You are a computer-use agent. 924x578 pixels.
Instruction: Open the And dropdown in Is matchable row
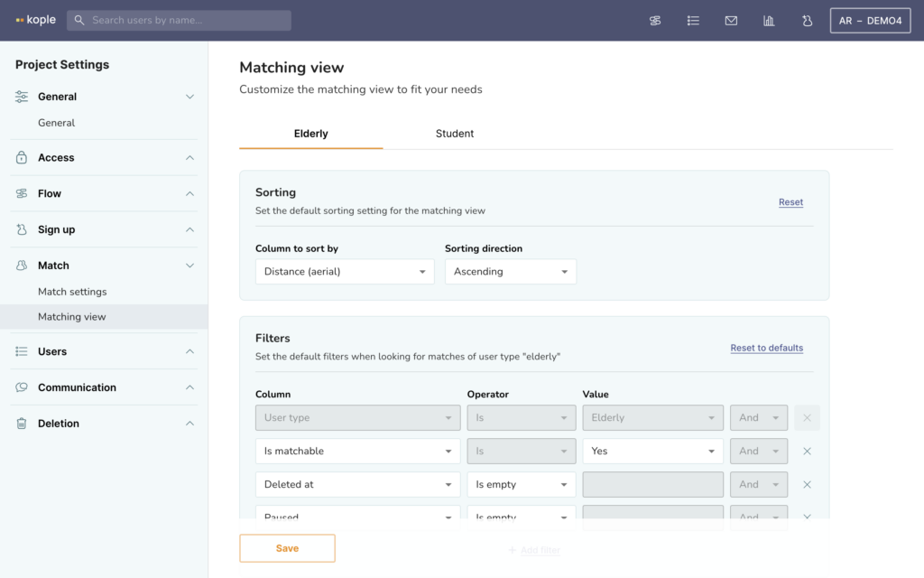(x=758, y=452)
